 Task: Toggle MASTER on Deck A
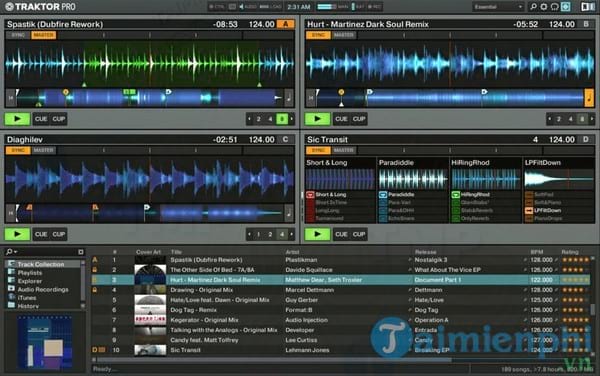pyautogui.click(x=44, y=35)
